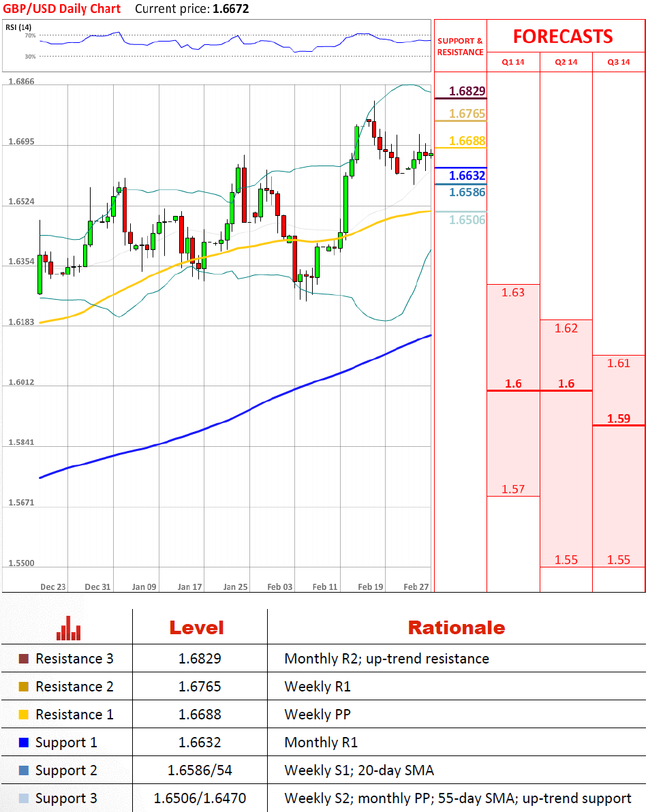Select the Q2 14 forecast column header
The width and height of the screenshot is (648, 812).
pos(566,62)
